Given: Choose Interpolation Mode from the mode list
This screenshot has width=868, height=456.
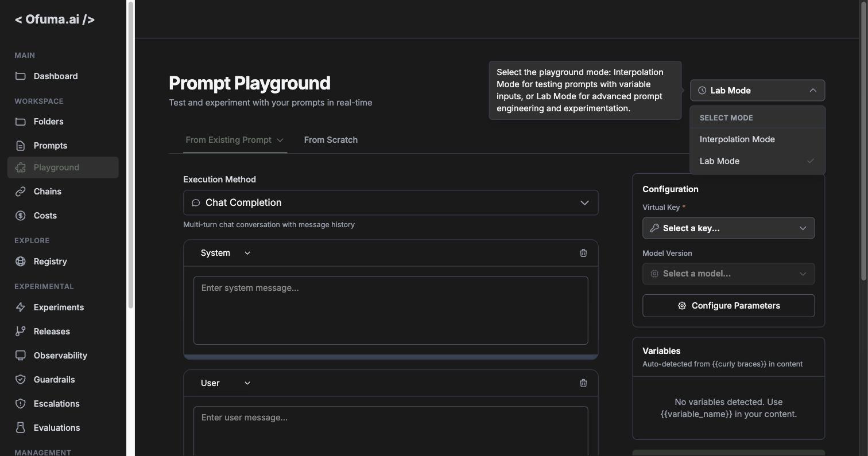Looking at the screenshot, I should point(757,139).
